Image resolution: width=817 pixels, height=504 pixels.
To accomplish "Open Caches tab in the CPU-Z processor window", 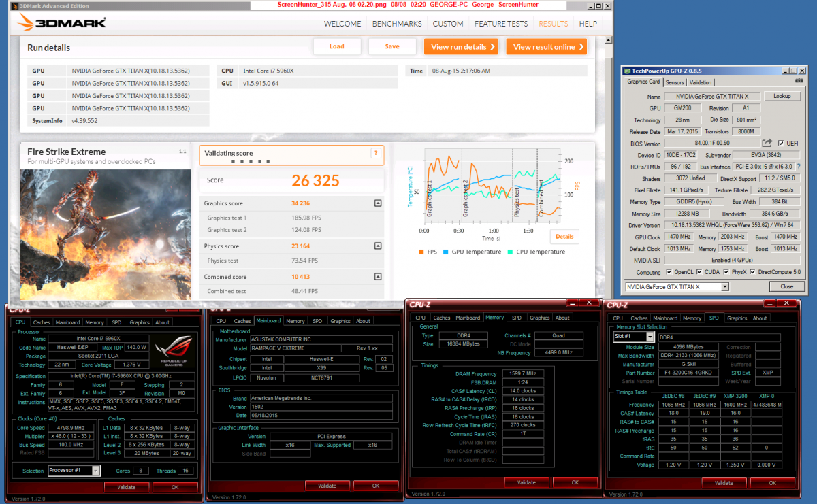I will click(x=42, y=322).
